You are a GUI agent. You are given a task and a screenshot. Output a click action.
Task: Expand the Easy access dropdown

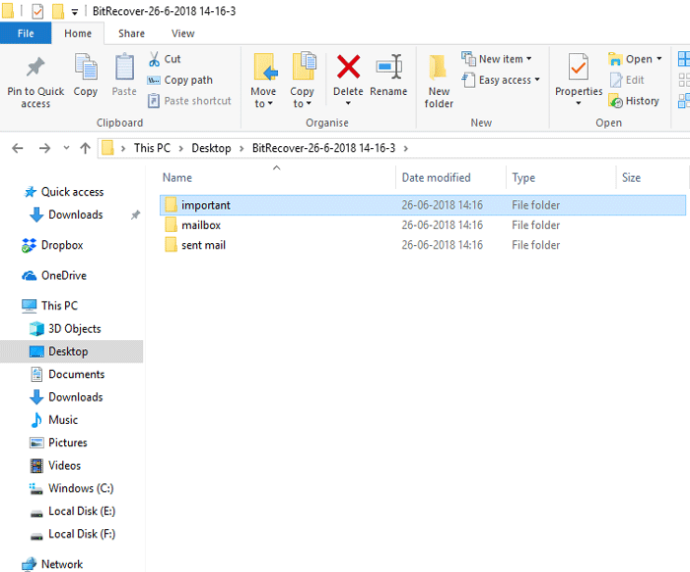[537, 80]
